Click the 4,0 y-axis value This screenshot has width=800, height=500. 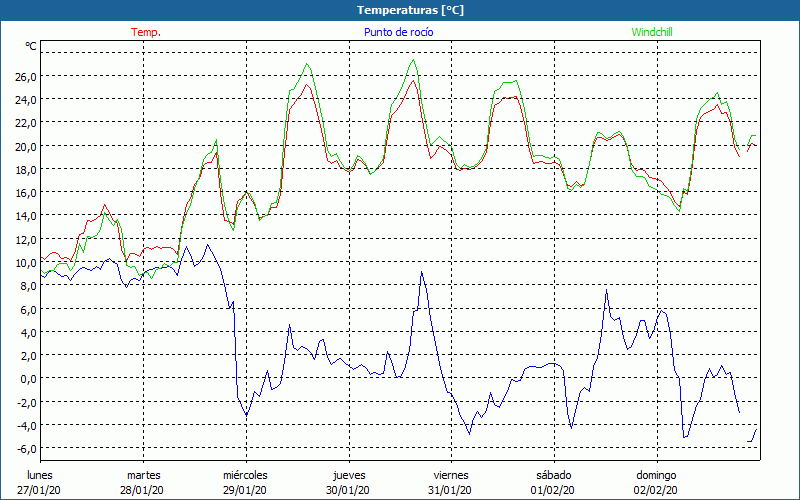28,333
